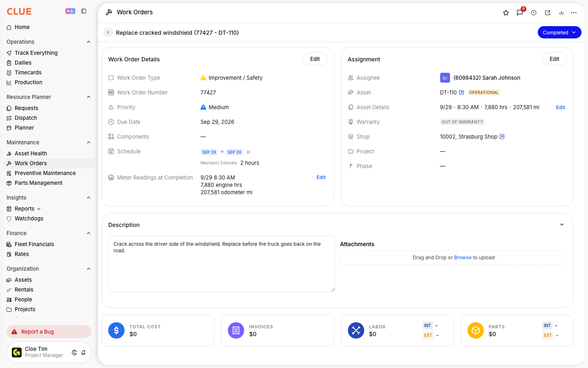This screenshot has height=368, width=588.
Task: Clear the schedule with the X icon
Action: 248,152
